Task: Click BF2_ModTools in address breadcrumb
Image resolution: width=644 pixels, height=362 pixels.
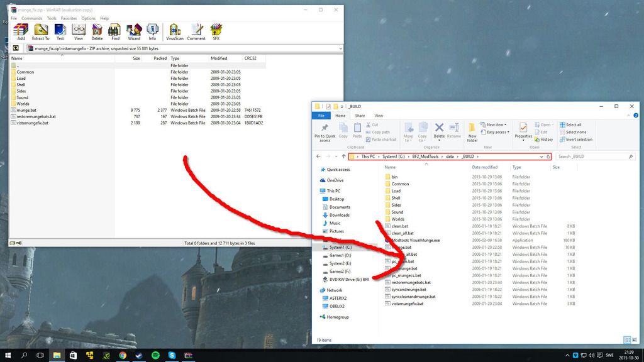Action: pyautogui.click(x=425, y=156)
